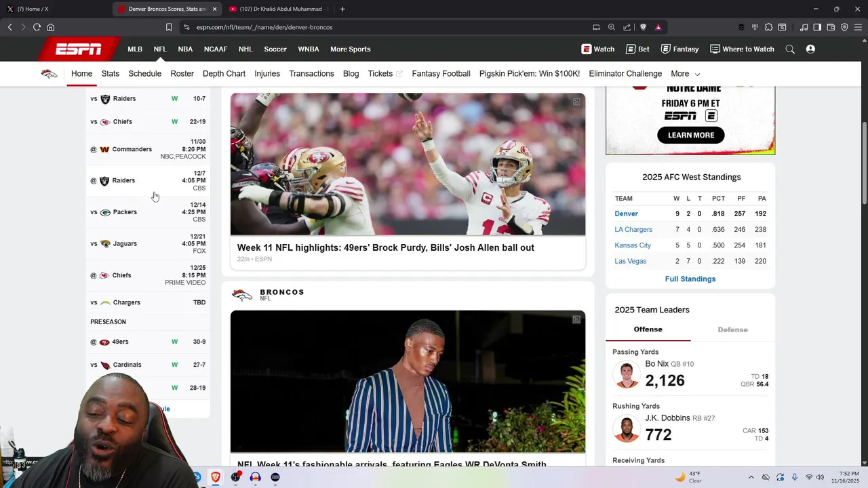868x488 pixels.
Task: Open the Wi-Fi network tray icon
Action: (x=808, y=477)
